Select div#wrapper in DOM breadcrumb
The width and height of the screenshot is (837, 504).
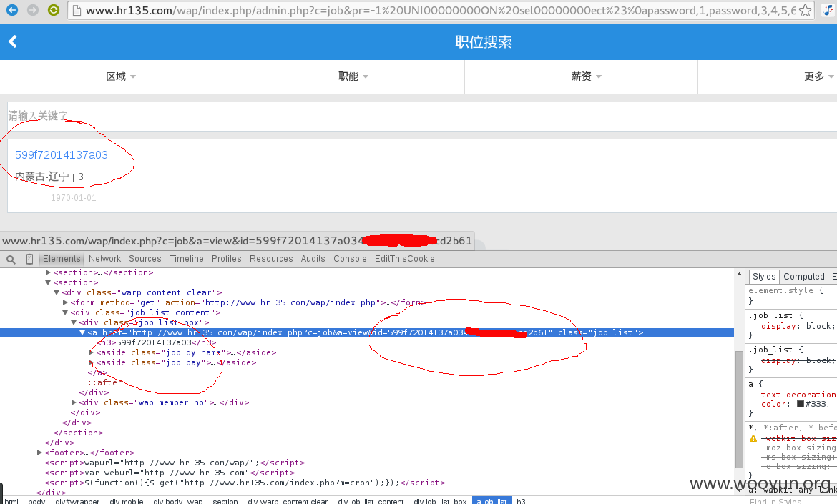(77, 501)
